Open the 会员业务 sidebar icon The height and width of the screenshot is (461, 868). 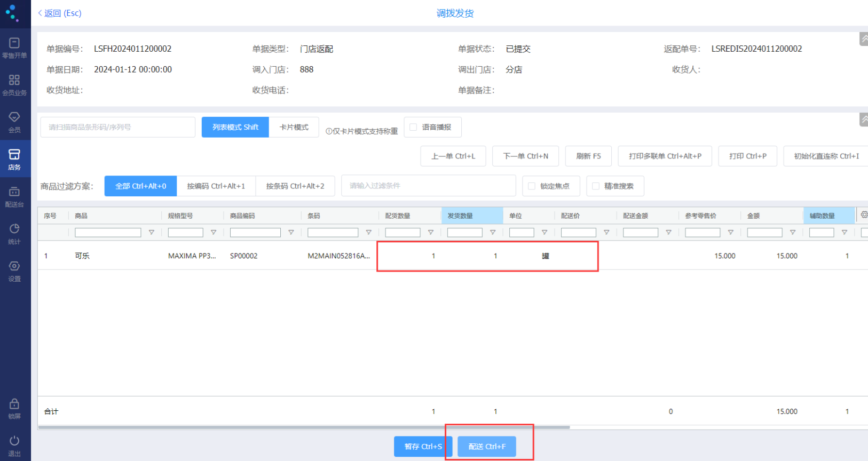(x=14, y=85)
